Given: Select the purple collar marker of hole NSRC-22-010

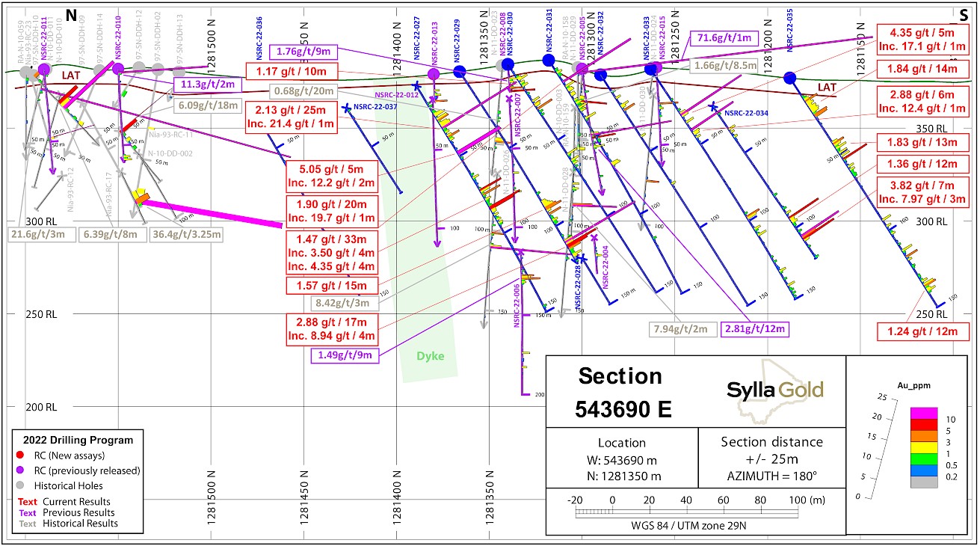Looking at the screenshot, I should click(x=117, y=69).
